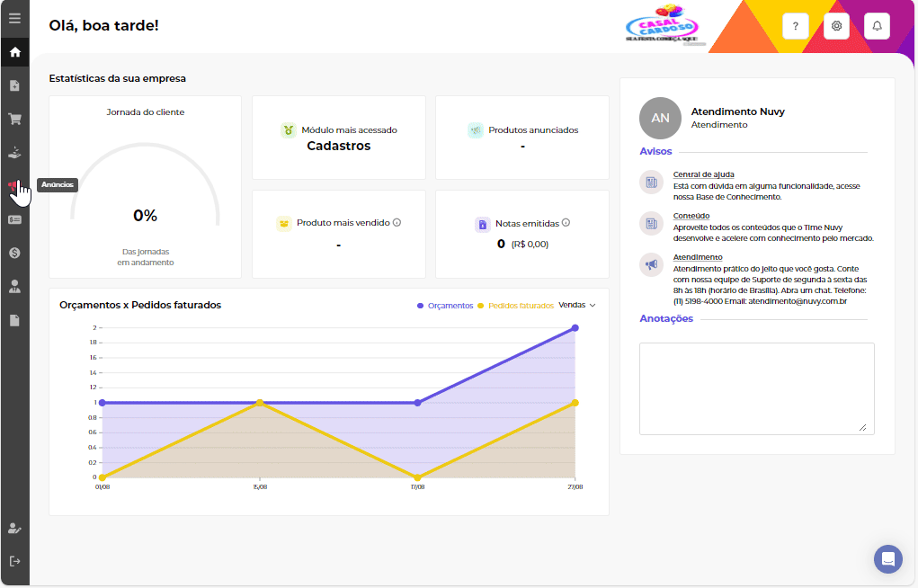Click the logout icon at the sidebar bottom

tap(14, 561)
